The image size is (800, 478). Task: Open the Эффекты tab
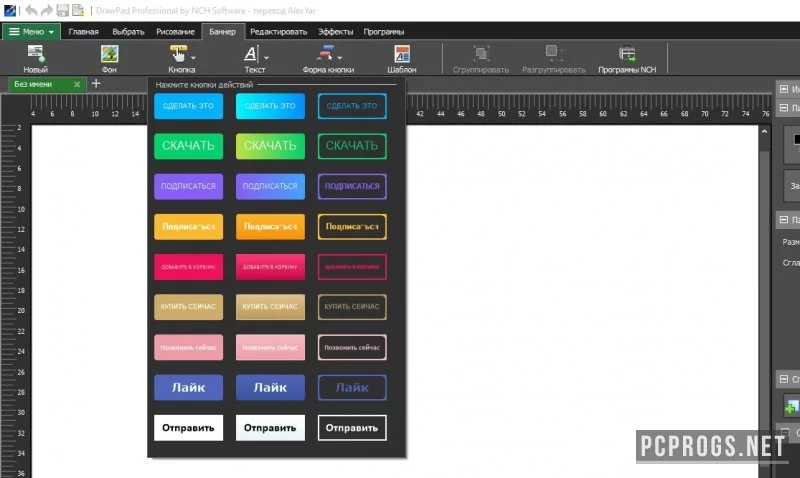[x=335, y=32]
